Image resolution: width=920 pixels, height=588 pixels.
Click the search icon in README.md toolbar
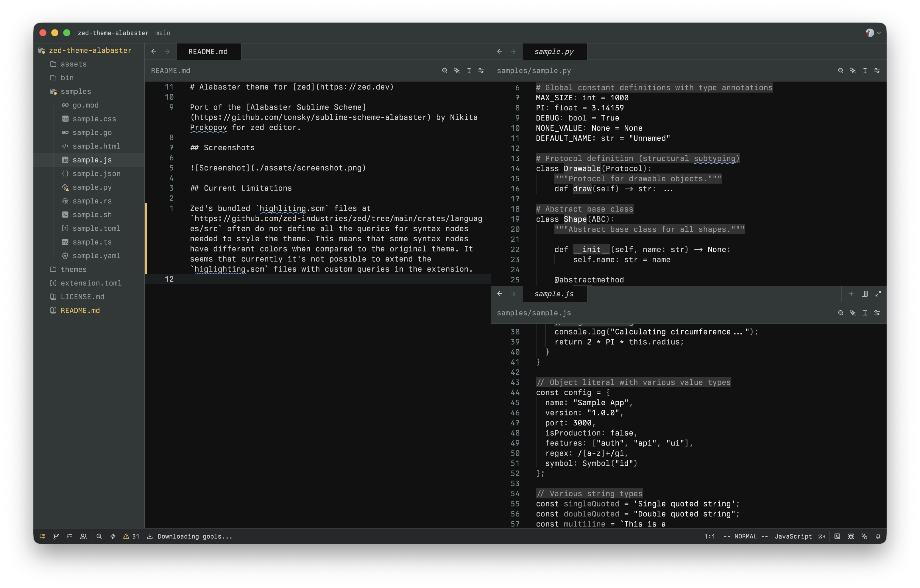point(445,71)
